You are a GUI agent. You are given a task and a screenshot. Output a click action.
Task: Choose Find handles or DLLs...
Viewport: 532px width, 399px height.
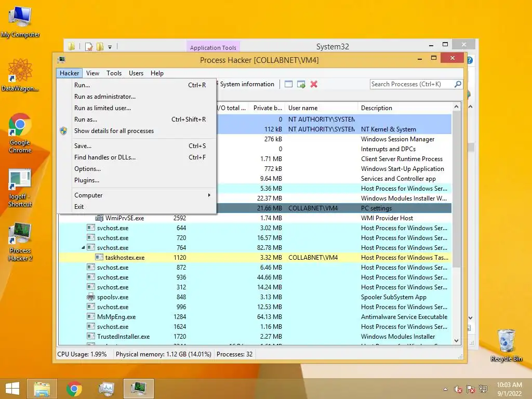click(144, 157)
